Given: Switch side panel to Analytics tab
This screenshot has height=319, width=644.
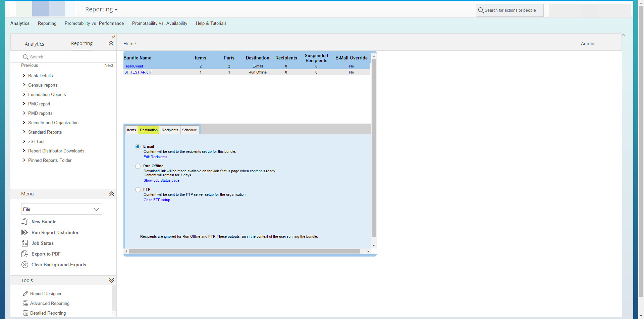Looking at the screenshot, I should [35, 44].
